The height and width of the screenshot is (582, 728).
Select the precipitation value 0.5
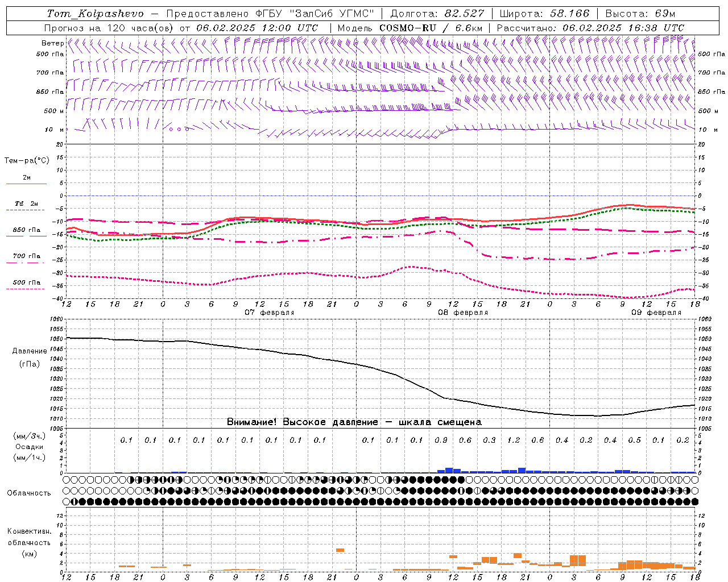[634, 440]
